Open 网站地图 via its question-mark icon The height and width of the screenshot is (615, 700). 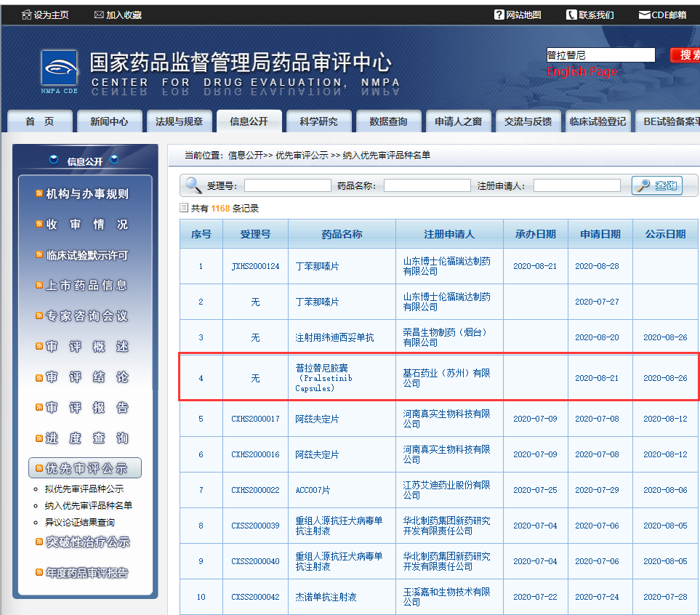tap(499, 13)
